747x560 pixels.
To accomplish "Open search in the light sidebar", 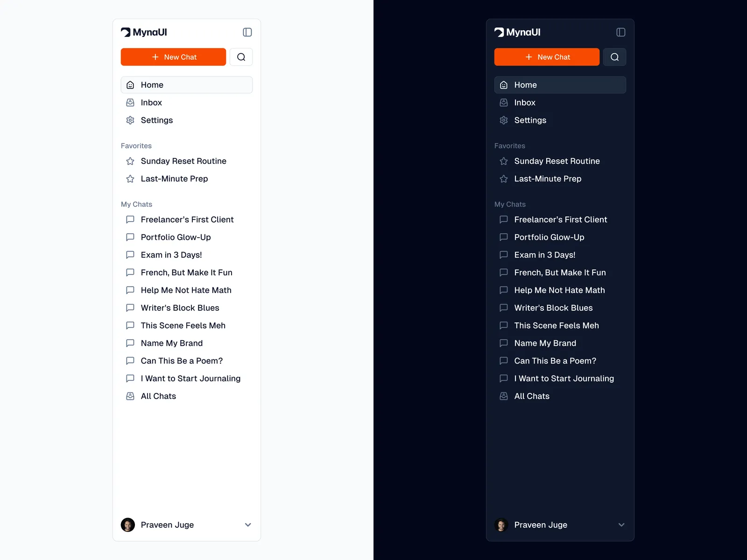I will click(x=241, y=57).
